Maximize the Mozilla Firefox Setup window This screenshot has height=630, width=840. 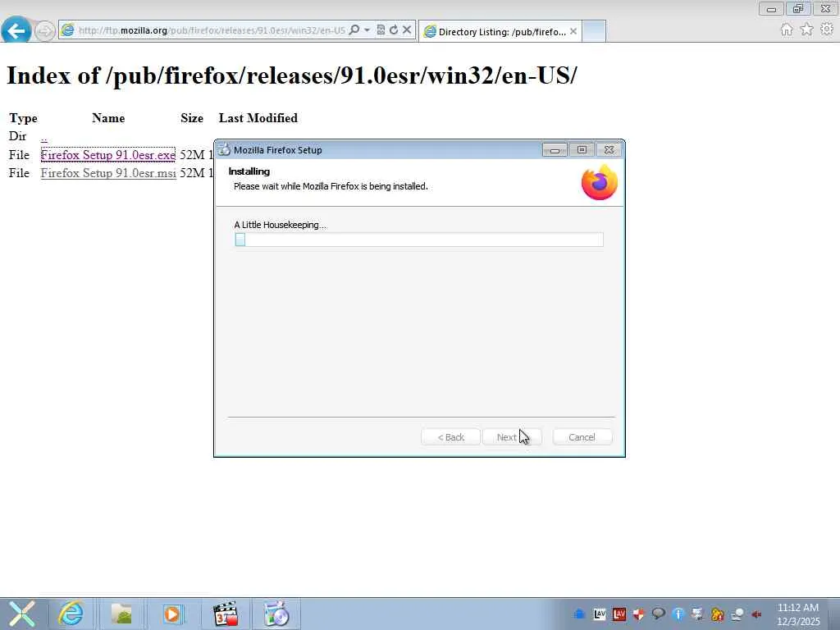pos(582,150)
